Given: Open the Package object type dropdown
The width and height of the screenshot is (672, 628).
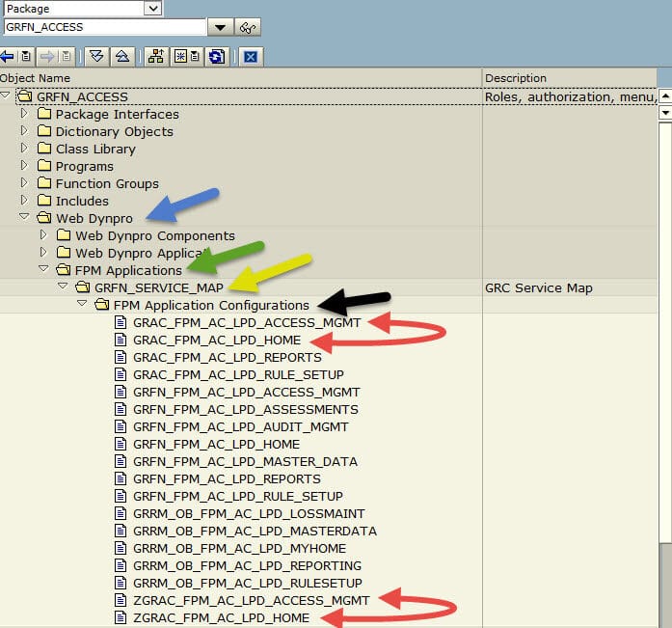Looking at the screenshot, I should click(x=152, y=9).
